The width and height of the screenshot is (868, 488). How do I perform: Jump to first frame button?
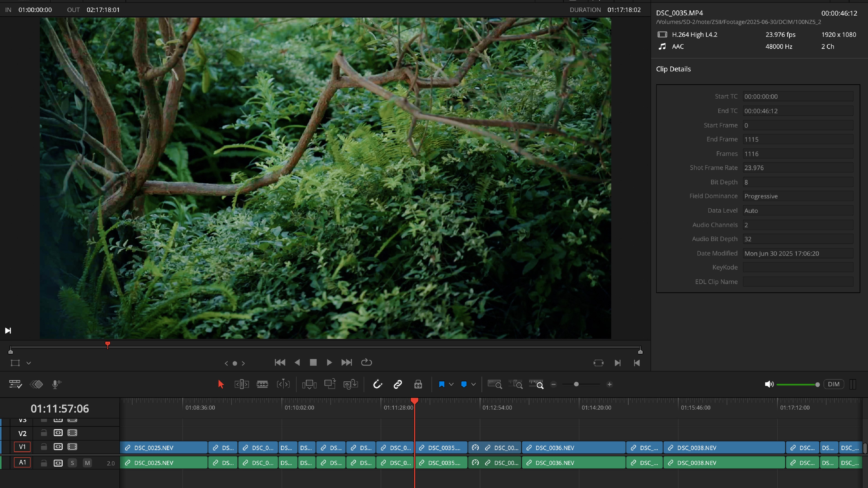pos(280,362)
